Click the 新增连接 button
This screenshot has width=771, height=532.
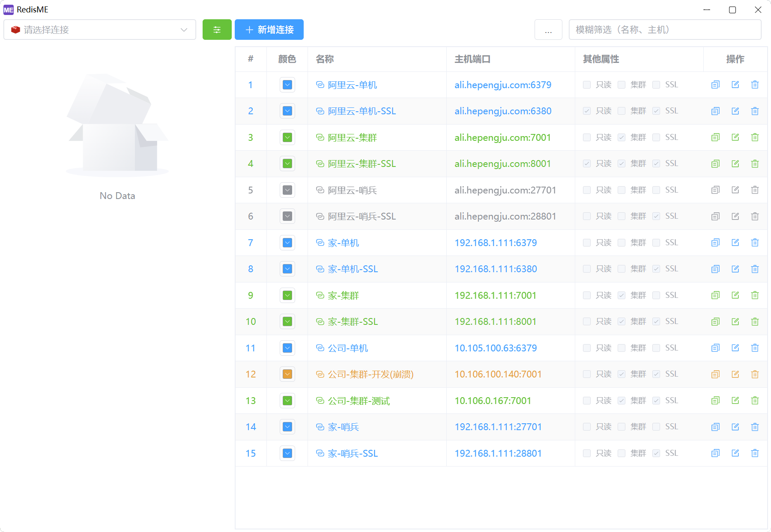point(269,30)
